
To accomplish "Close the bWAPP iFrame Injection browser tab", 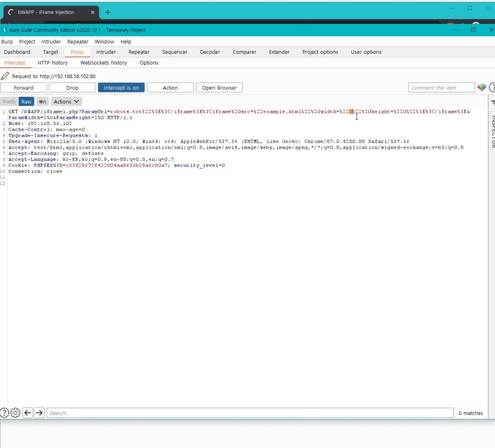I will tap(93, 12).
